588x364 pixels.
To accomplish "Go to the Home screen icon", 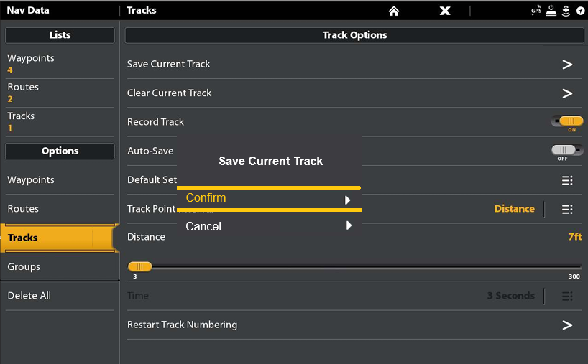I will (x=393, y=11).
